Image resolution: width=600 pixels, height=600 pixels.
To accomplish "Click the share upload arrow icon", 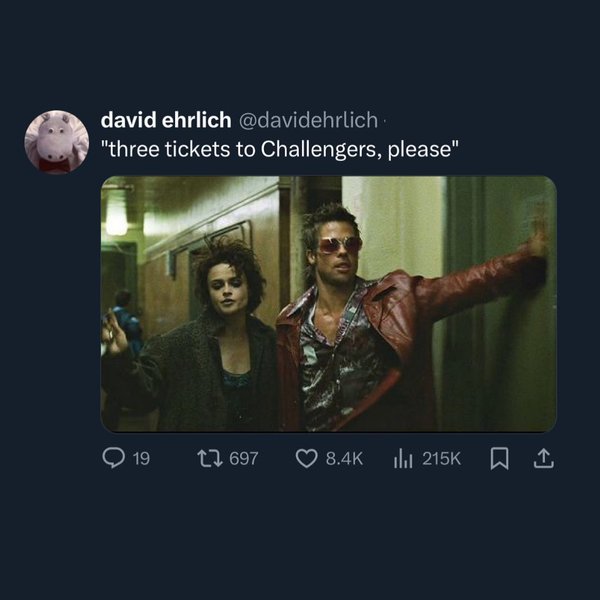I will [545, 458].
